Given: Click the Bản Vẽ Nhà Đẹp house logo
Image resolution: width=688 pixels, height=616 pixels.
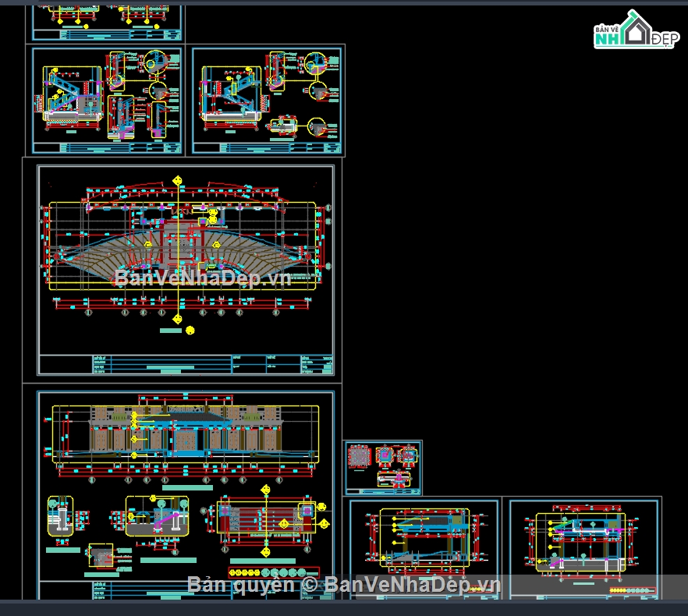Looking at the screenshot, I should 633,31.
